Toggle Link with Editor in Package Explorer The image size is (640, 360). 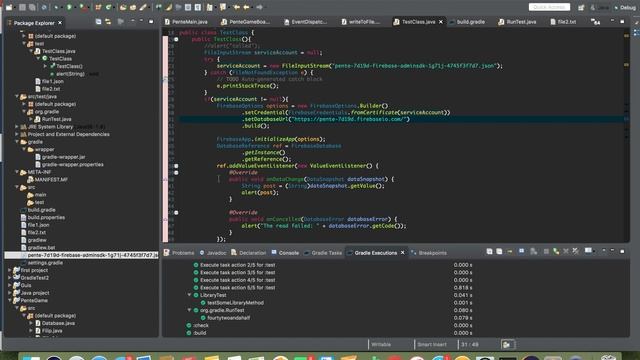point(108,22)
